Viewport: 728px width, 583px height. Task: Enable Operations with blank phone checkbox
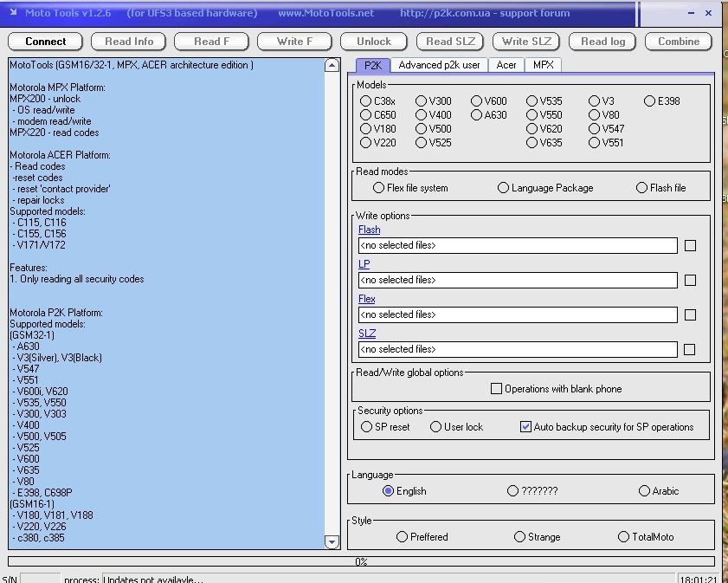click(x=496, y=389)
